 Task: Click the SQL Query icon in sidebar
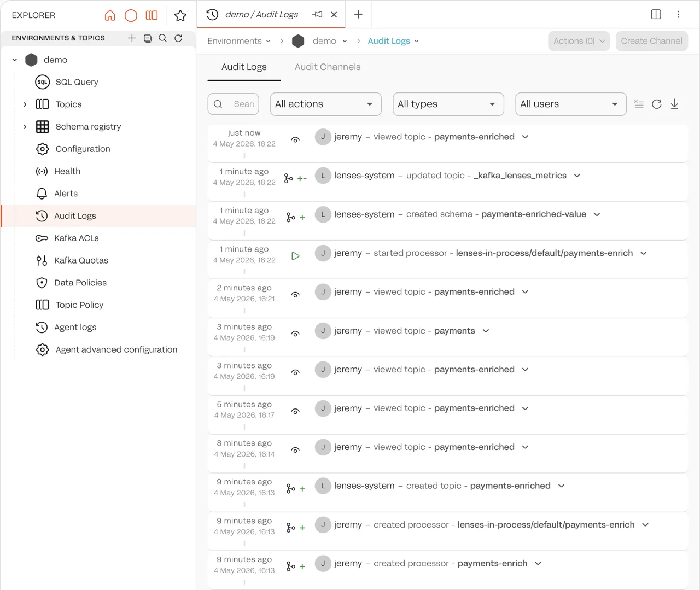click(x=42, y=82)
